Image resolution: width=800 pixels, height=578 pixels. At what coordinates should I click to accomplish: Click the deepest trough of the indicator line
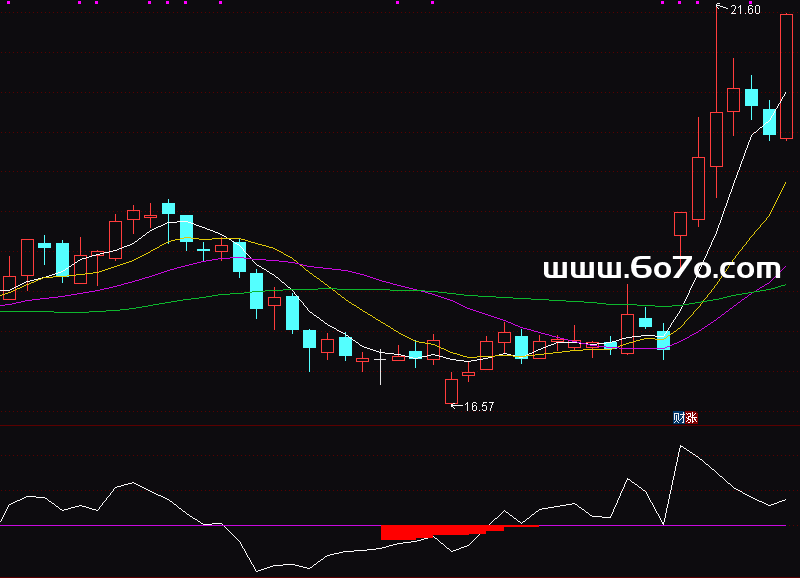(x=257, y=571)
